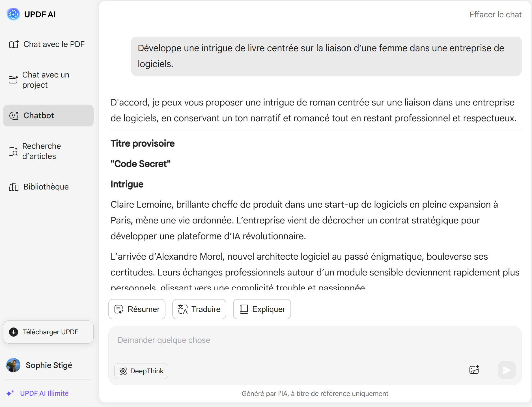Click the Télécharger UPDF button

tap(48, 332)
